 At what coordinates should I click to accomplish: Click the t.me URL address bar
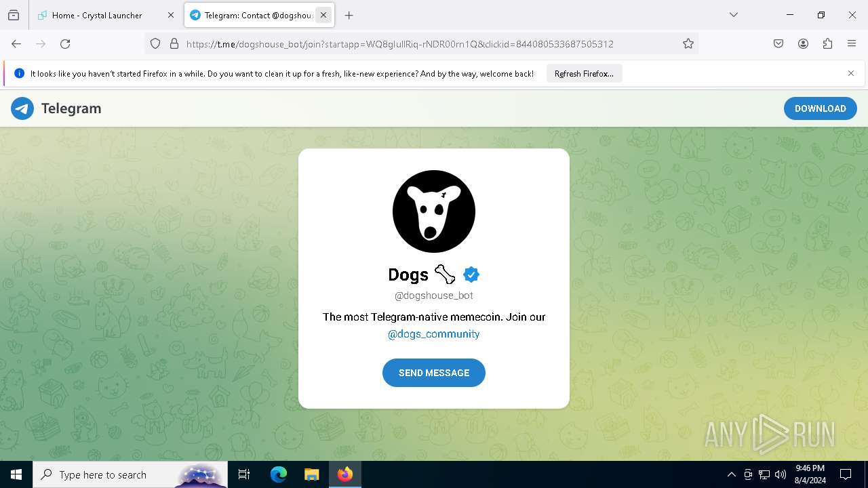pyautogui.click(x=400, y=44)
